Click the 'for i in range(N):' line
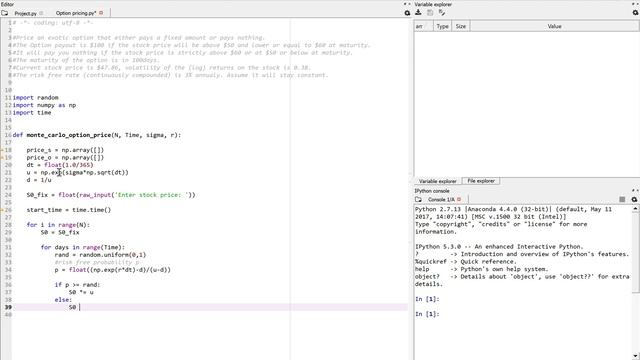The image size is (640, 360). (58, 225)
